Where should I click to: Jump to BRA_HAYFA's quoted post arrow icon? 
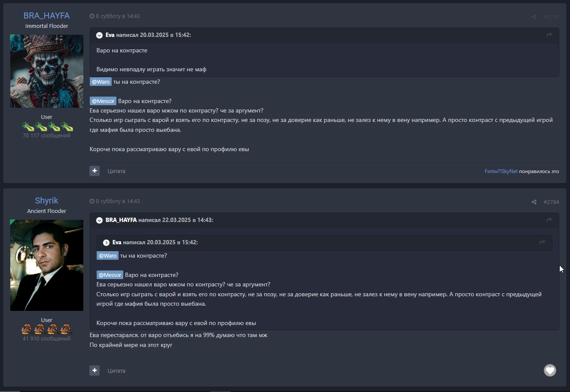[549, 220]
